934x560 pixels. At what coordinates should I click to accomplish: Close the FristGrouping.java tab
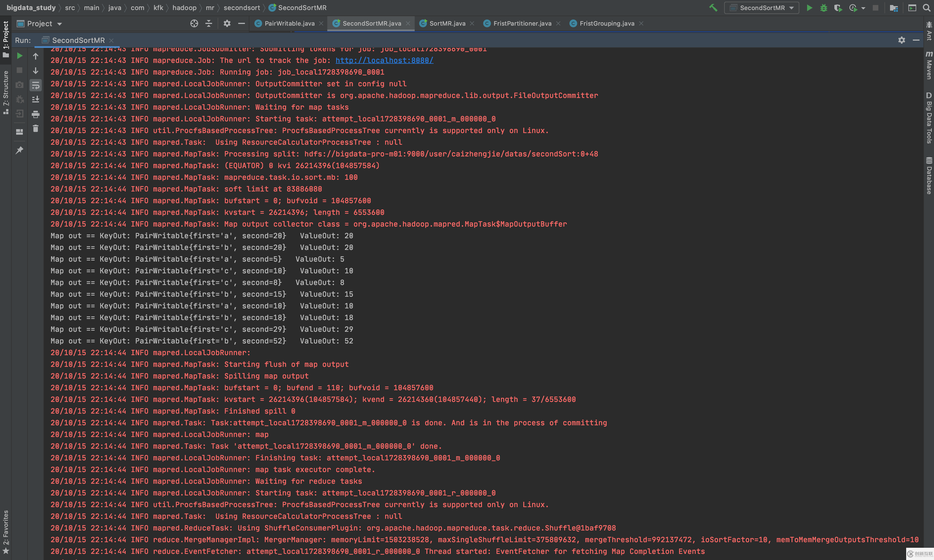(x=641, y=23)
